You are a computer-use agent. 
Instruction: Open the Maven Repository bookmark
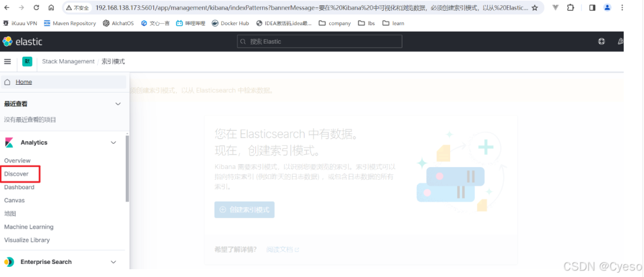(70, 23)
